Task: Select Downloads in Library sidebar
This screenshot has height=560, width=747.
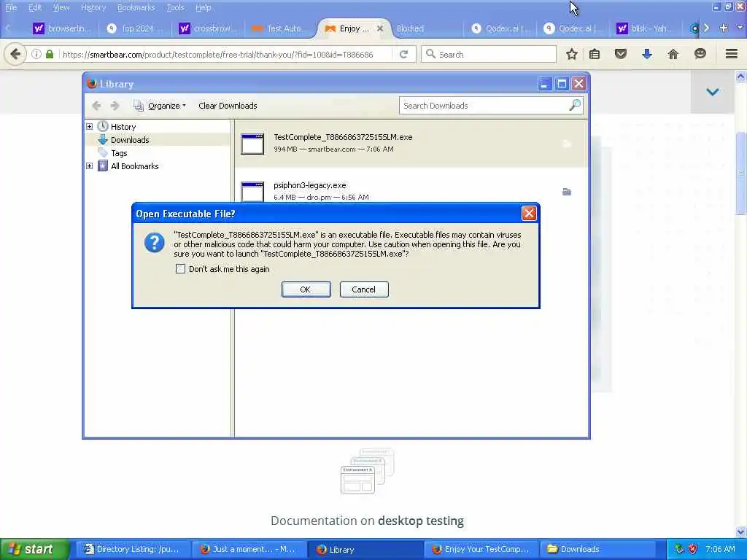Action: point(130,140)
